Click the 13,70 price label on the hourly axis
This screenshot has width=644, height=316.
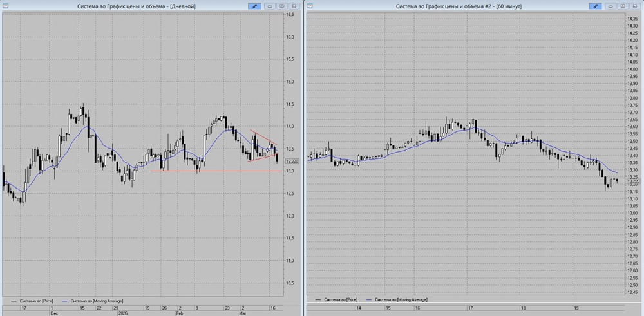click(x=632, y=112)
